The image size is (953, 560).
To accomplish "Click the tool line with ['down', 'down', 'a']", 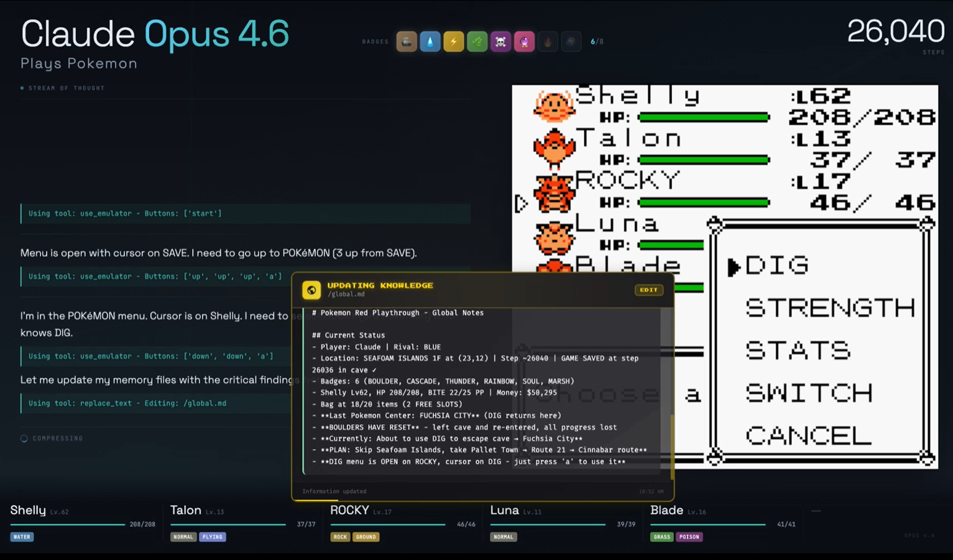I will (246, 356).
